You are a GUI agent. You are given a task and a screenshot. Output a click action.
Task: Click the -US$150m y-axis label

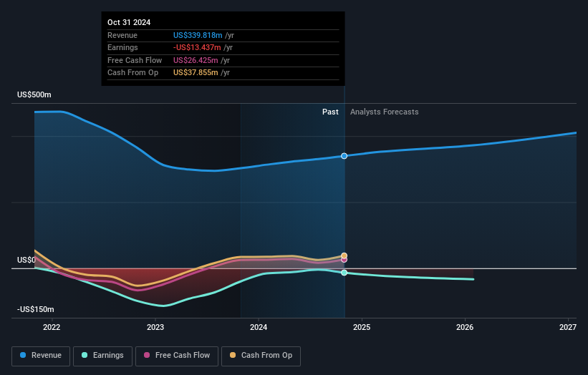tap(36, 309)
